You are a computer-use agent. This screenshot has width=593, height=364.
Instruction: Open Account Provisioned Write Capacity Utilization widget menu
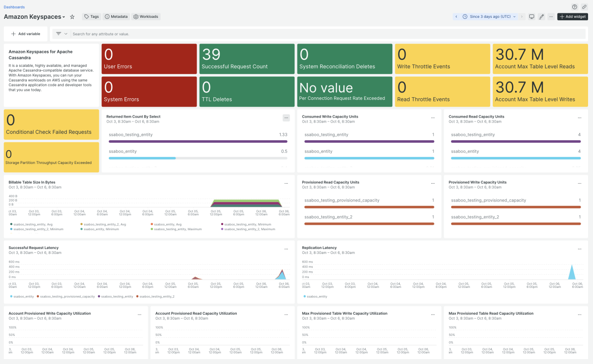(x=139, y=314)
